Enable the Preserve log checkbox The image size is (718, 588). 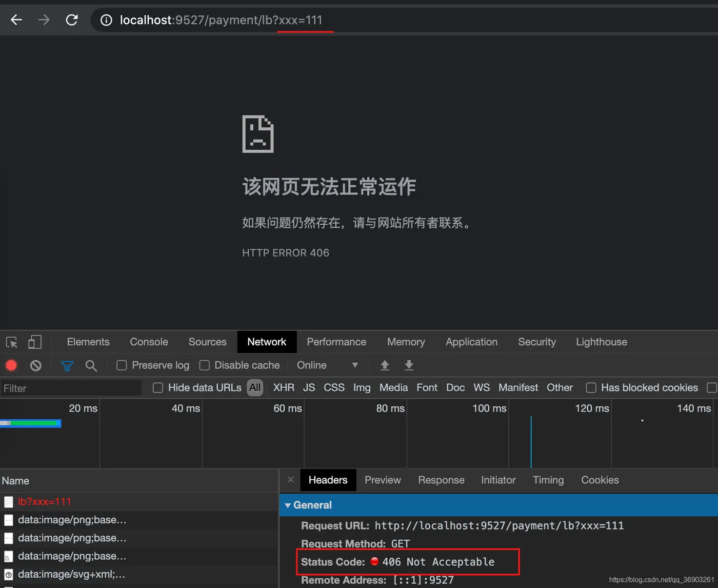click(122, 365)
